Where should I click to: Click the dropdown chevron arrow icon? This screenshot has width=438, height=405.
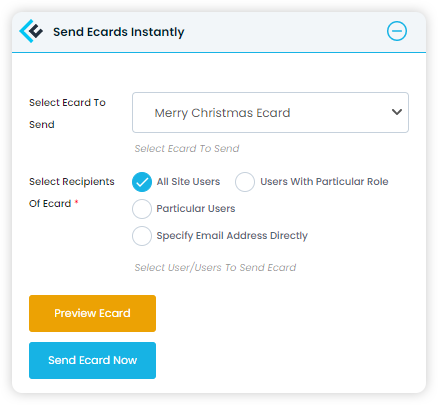click(x=397, y=112)
